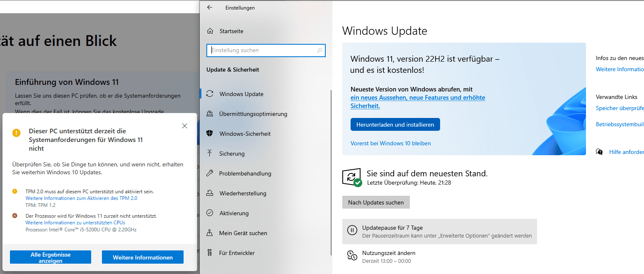
Task: Click 'Sie sind auf dem neuesten Stand.' text
Action: [427, 173]
